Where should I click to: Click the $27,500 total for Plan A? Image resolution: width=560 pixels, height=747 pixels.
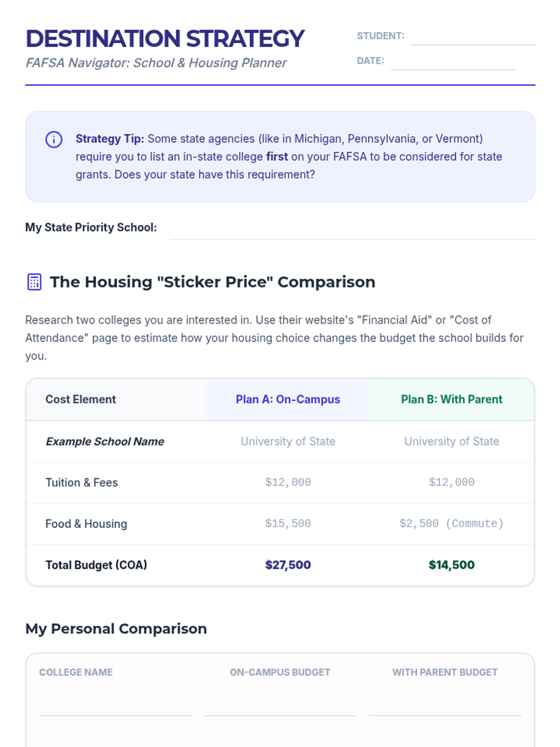point(288,565)
